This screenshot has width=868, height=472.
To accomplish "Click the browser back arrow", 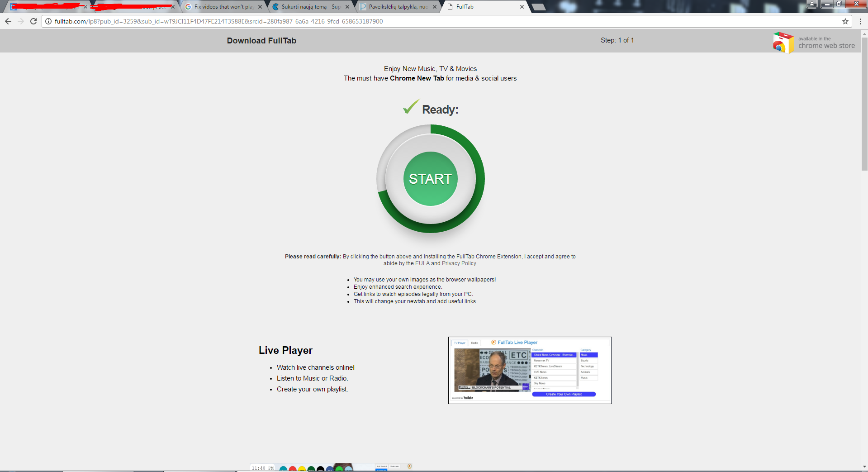I will point(8,21).
